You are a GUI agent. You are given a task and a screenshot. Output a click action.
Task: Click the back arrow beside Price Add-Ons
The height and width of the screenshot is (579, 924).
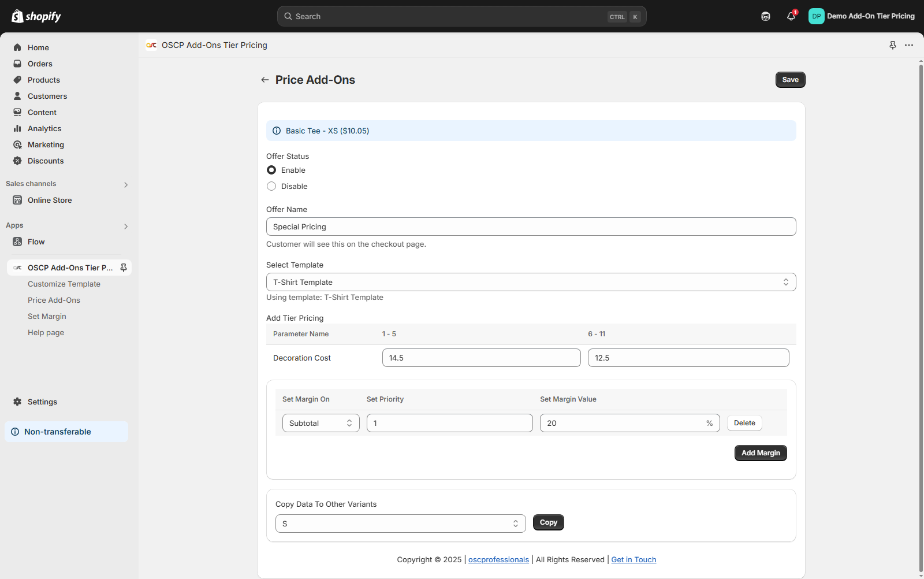pyautogui.click(x=265, y=80)
